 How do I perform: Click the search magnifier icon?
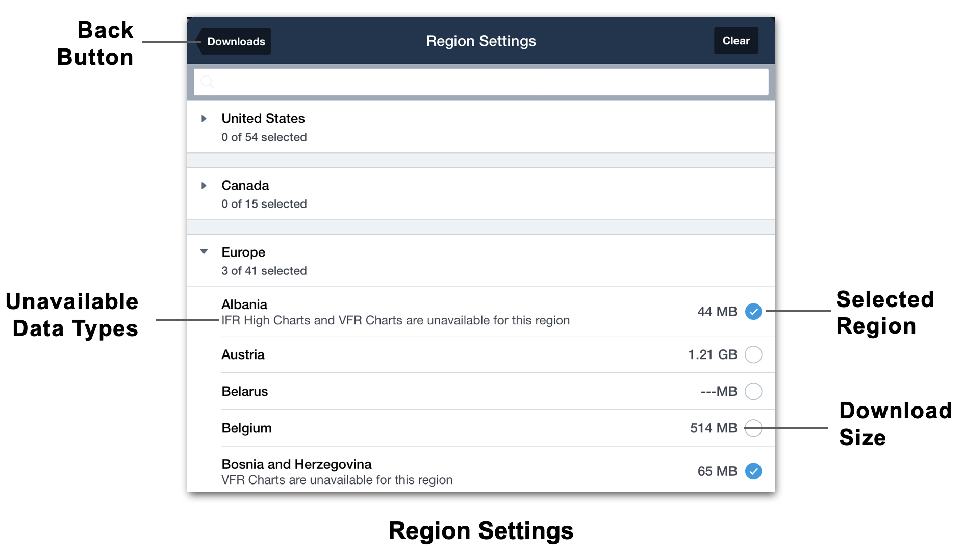tap(207, 82)
